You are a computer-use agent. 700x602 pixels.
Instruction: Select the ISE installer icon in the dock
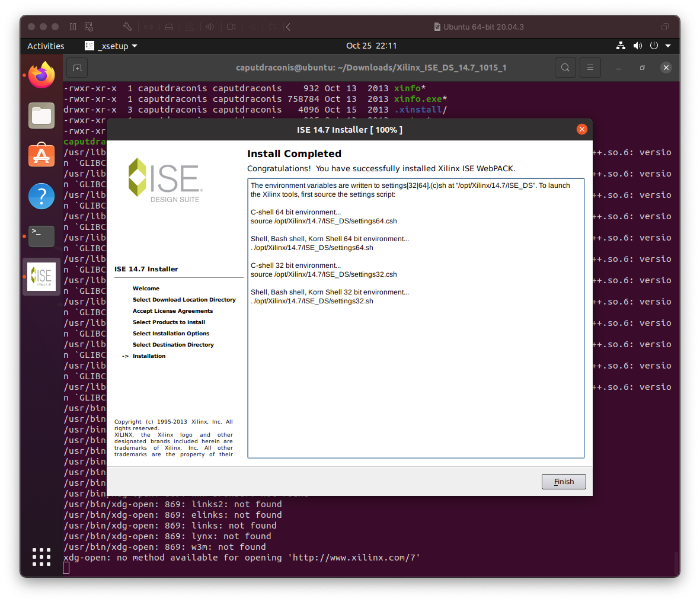pyautogui.click(x=41, y=277)
